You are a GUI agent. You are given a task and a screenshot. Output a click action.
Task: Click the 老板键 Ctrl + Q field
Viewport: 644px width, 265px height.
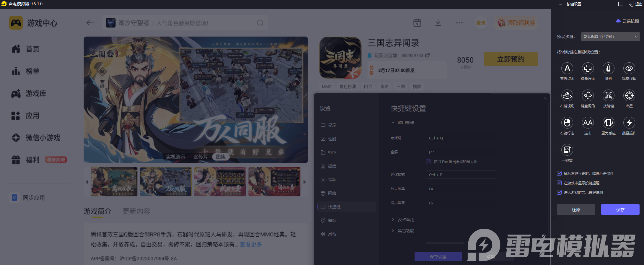pyautogui.click(x=461, y=138)
